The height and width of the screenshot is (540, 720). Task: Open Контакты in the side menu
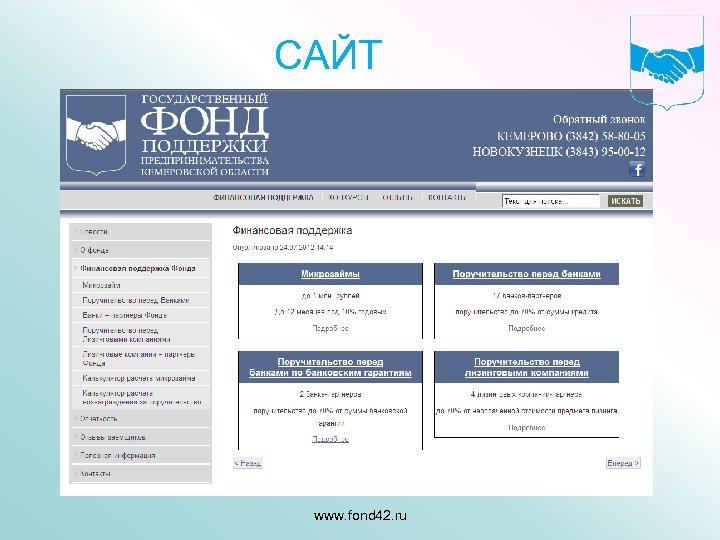point(141,473)
